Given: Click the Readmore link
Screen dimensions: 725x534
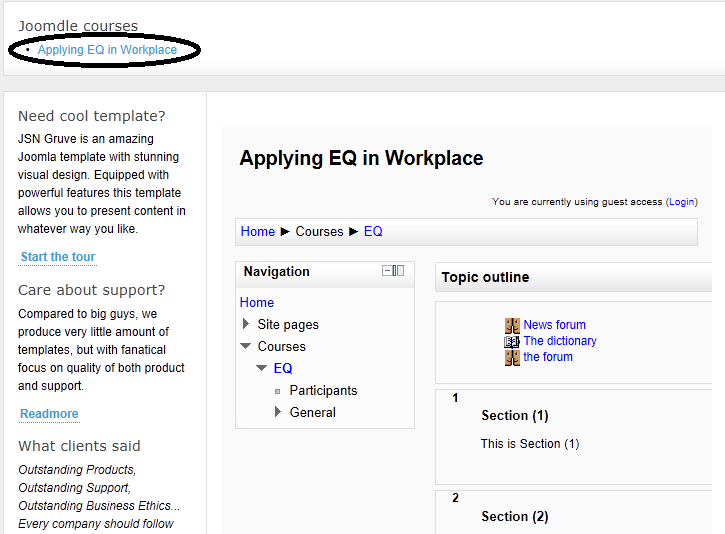Looking at the screenshot, I should coord(49,414).
